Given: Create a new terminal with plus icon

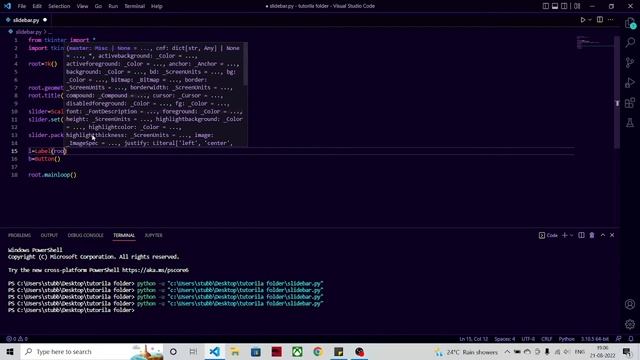Looking at the screenshot, I should coord(565,236).
